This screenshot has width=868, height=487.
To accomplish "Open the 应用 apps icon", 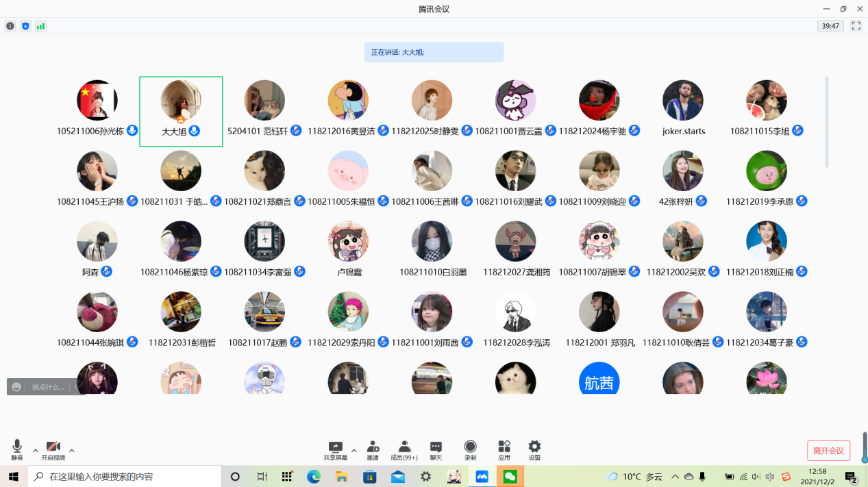I will [x=504, y=449].
